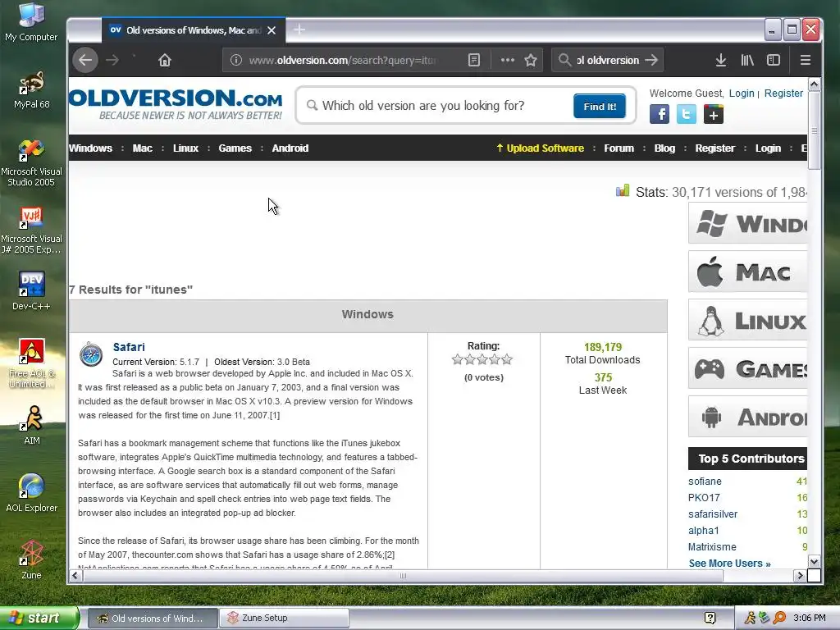Close the Old versions of Windows tab
Viewport: 840px width, 630px height.
[x=272, y=30]
